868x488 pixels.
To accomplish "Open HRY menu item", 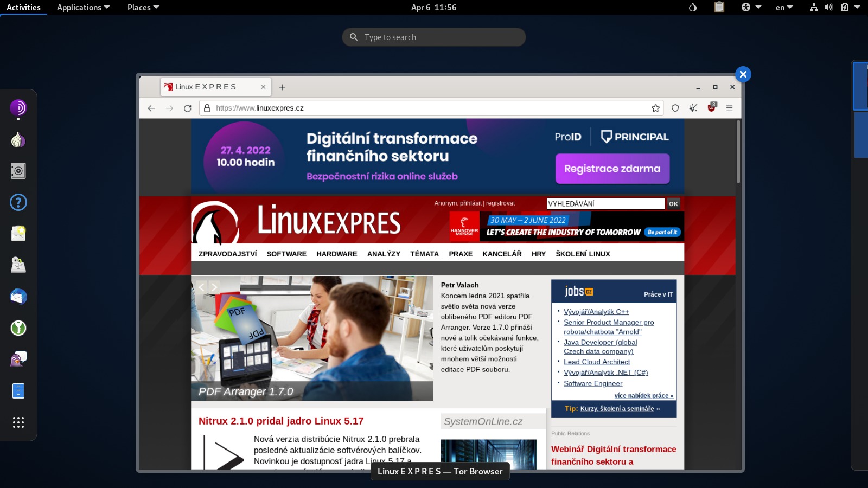I will [539, 254].
